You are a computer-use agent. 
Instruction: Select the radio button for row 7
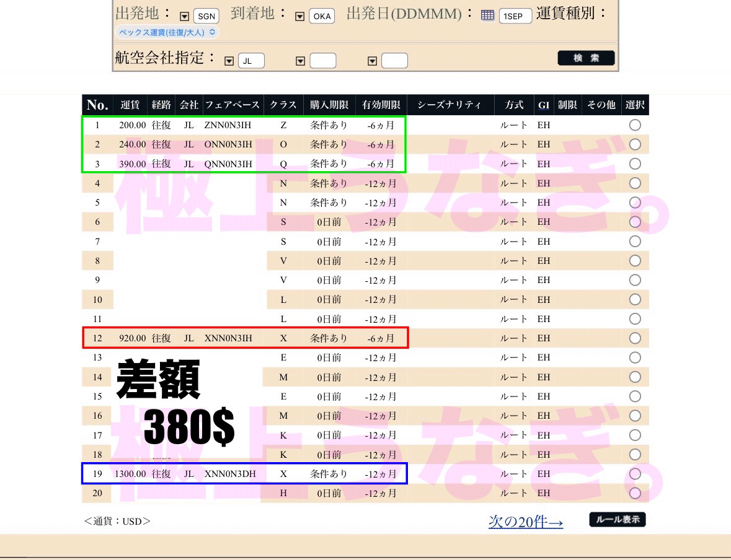tap(635, 242)
